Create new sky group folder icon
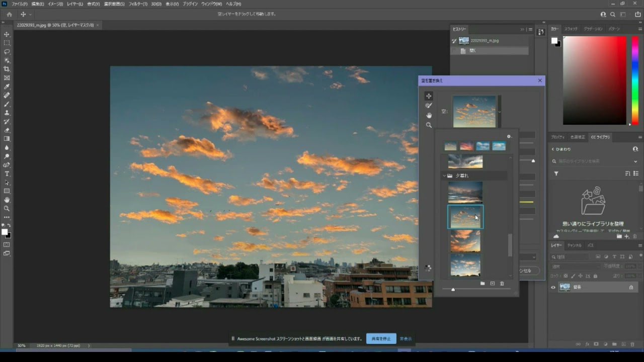Viewport: 644px width, 362px height. click(482, 284)
